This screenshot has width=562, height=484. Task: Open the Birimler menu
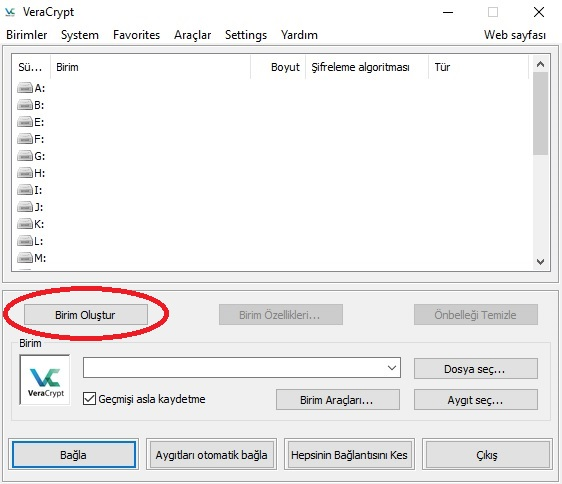(x=27, y=35)
